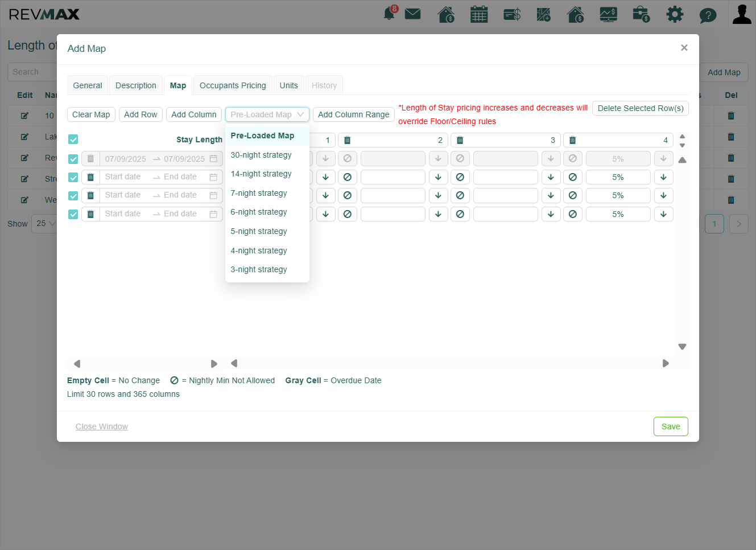
Task: Open the mail envelope icon
Action: [413, 14]
